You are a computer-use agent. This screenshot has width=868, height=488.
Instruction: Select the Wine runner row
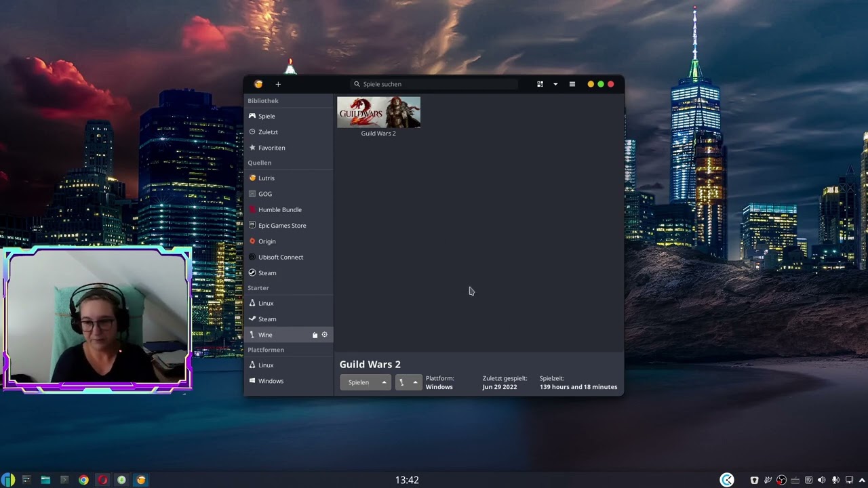289,335
